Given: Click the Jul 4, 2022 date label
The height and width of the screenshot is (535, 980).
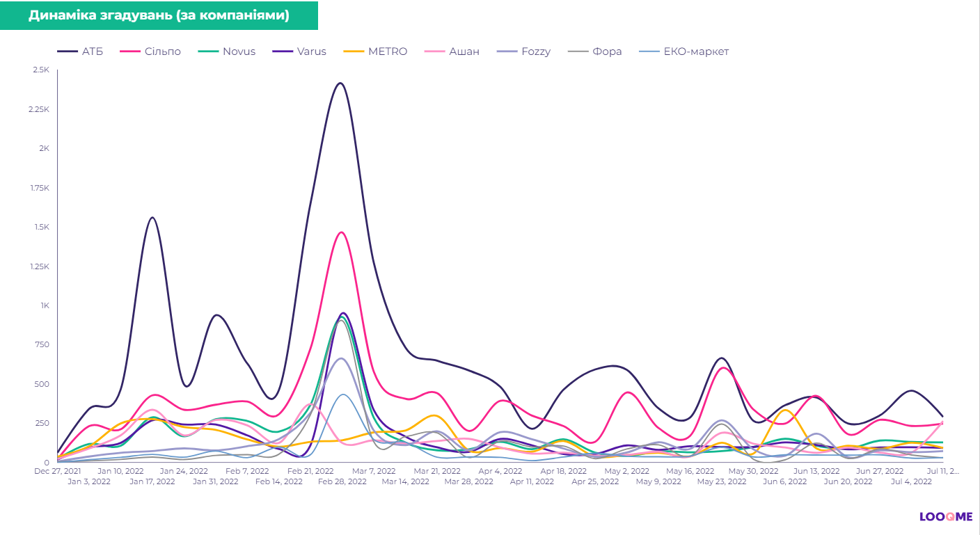Looking at the screenshot, I should (912, 481).
